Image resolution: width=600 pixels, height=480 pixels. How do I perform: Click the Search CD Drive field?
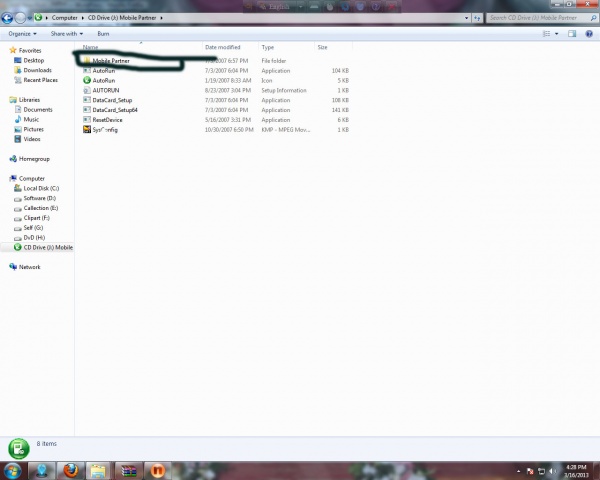click(x=541, y=18)
